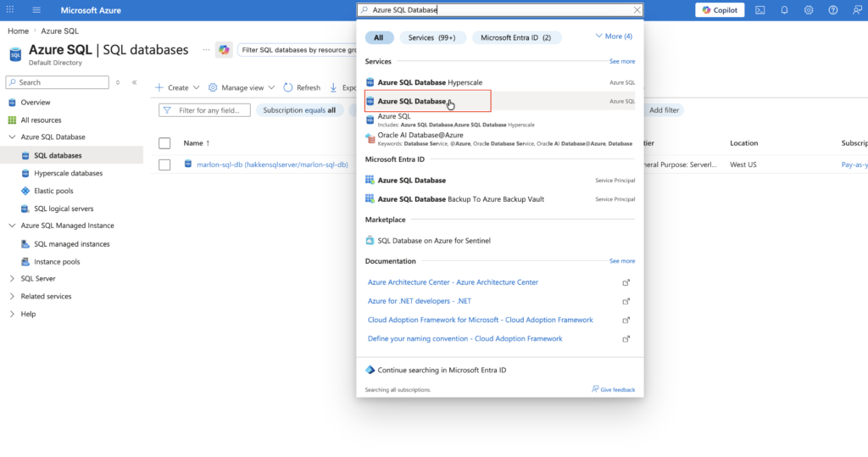
Task: Go to Home breadcrumb
Action: click(x=18, y=31)
